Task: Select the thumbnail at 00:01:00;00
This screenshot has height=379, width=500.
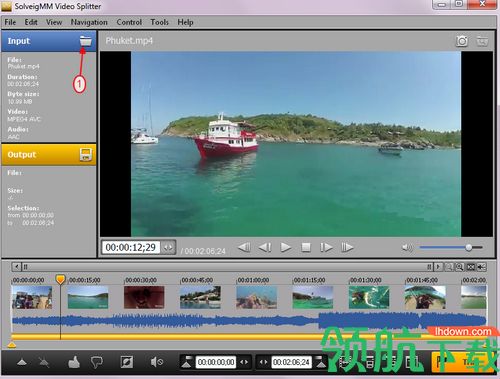Action: point(256,297)
